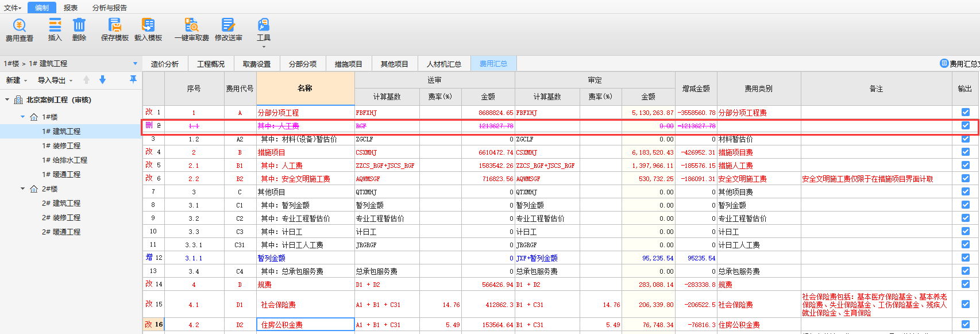This screenshot has width=980, height=334.
Task: Click the 插入 insert row icon
Action: pos(55,30)
